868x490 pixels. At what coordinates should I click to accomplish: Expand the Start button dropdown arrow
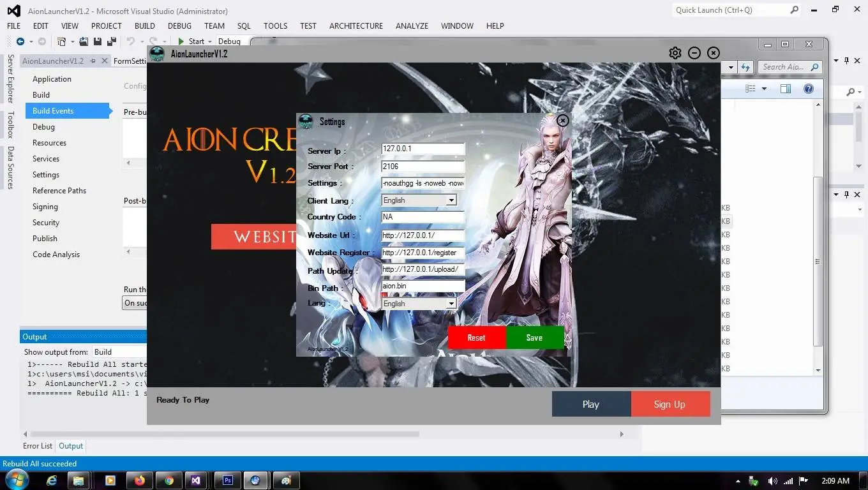(209, 41)
